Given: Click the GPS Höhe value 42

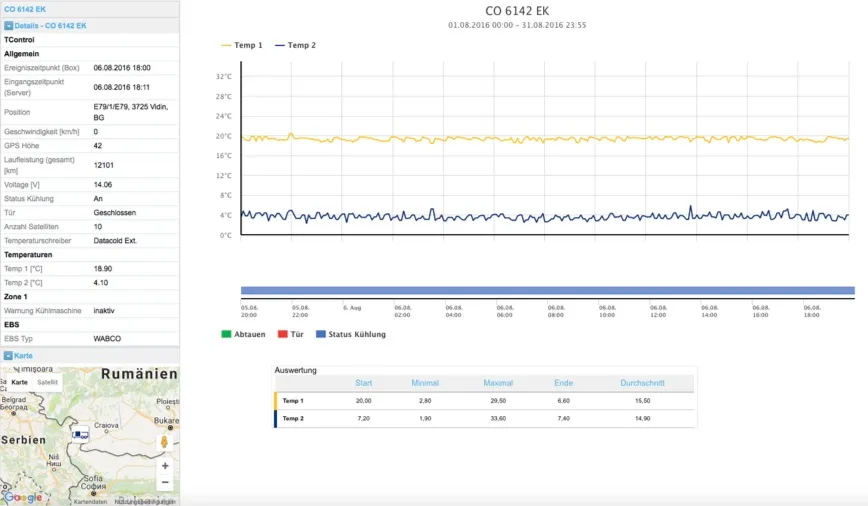Looking at the screenshot, I should click(97, 146).
